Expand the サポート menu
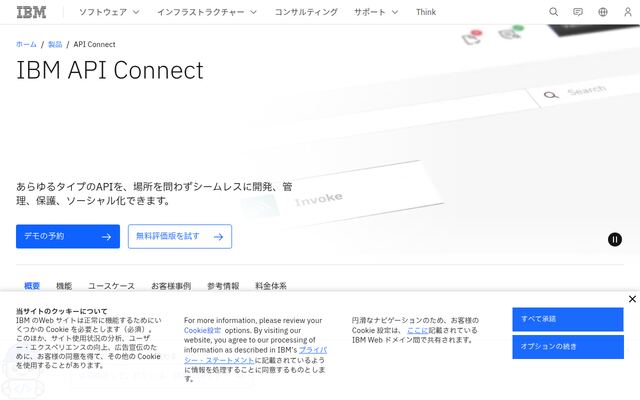The width and height of the screenshot is (640, 400). [x=376, y=12]
